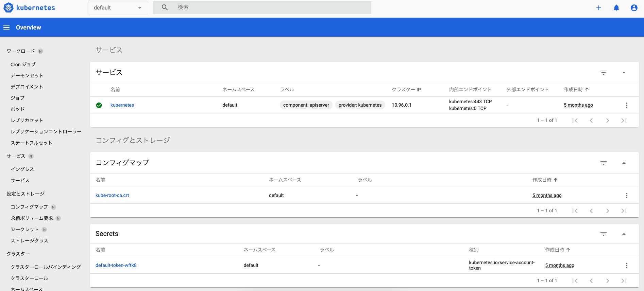Collapse the サービス card

point(624,73)
